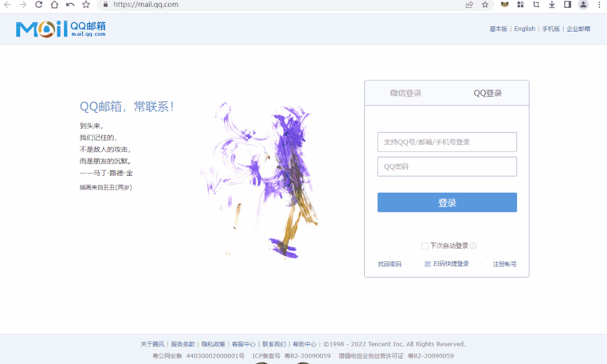Viewport: 607px width, 364px height.
Task: Click the crop screenshot icon
Action: tap(536, 4)
